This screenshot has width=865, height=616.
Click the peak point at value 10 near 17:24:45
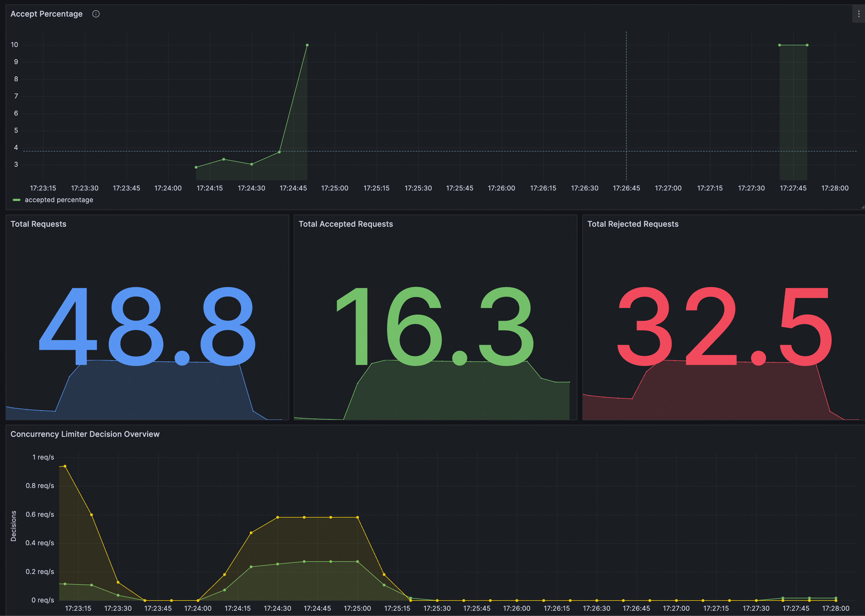pos(307,45)
